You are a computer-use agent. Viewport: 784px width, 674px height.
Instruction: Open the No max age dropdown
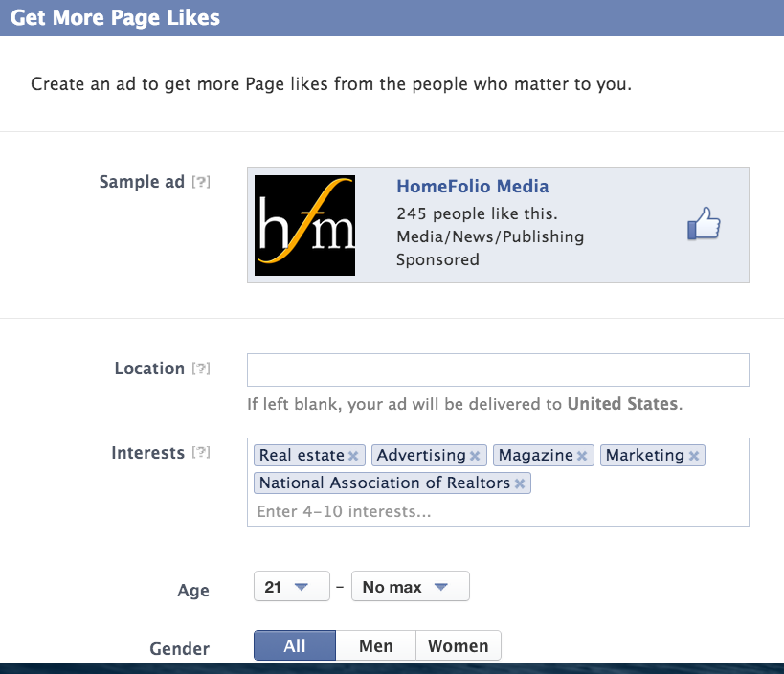coord(410,586)
